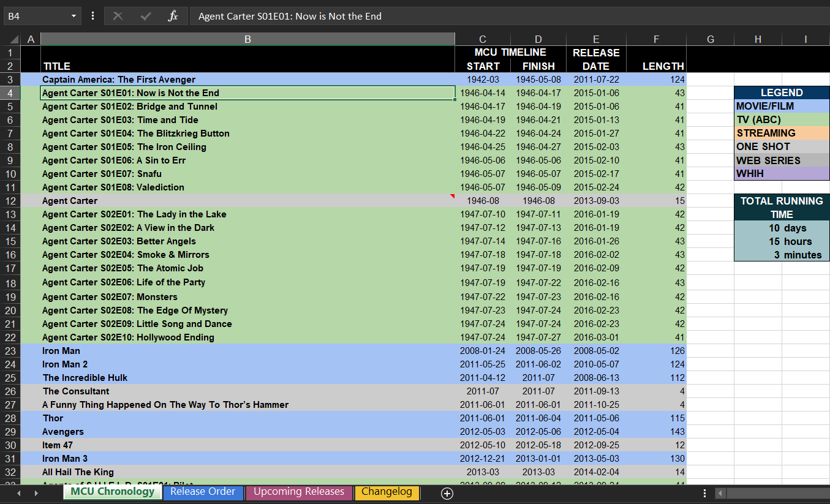Click start date 2008-01-24 for Iron Man

(x=483, y=350)
